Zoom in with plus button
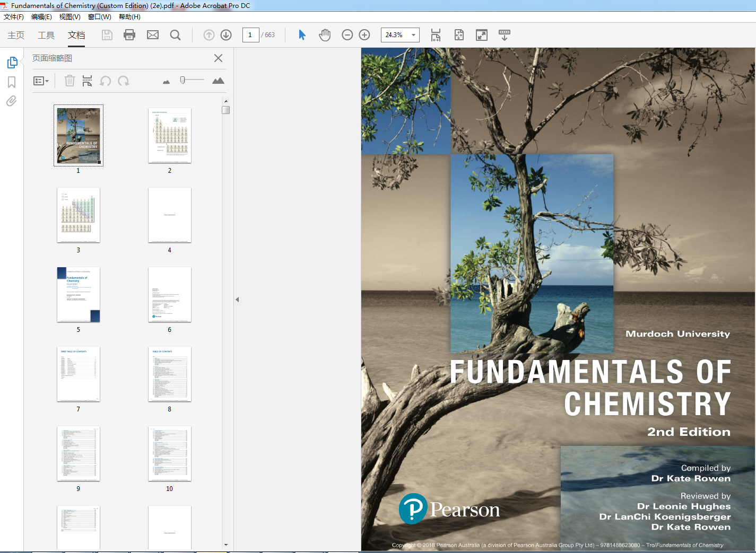756x553 pixels. (364, 35)
